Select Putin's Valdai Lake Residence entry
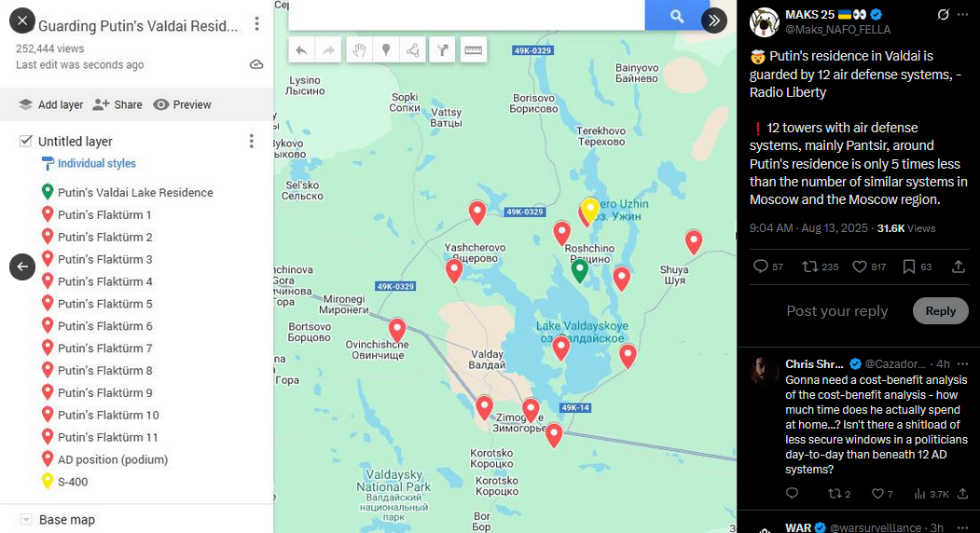This screenshot has width=980, height=533. tap(128, 193)
